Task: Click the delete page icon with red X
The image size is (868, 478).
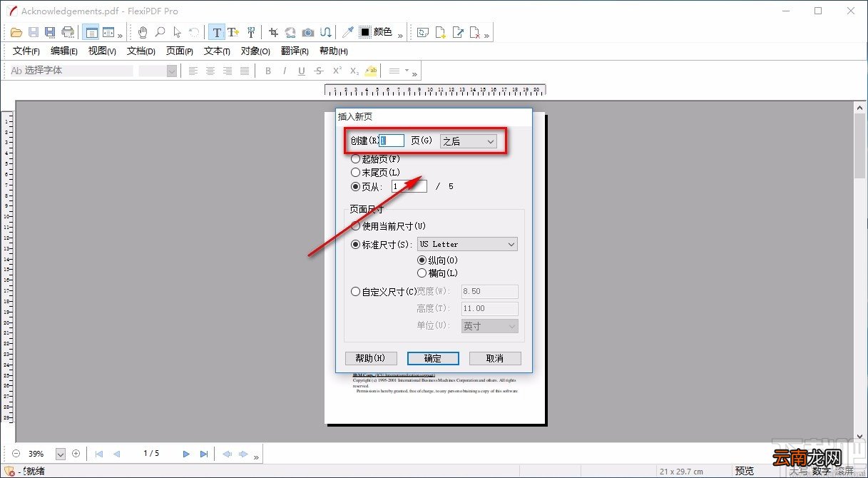Action: (475, 32)
